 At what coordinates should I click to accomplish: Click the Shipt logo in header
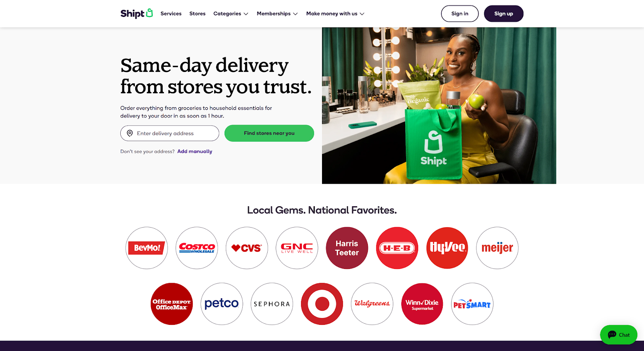(136, 13)
